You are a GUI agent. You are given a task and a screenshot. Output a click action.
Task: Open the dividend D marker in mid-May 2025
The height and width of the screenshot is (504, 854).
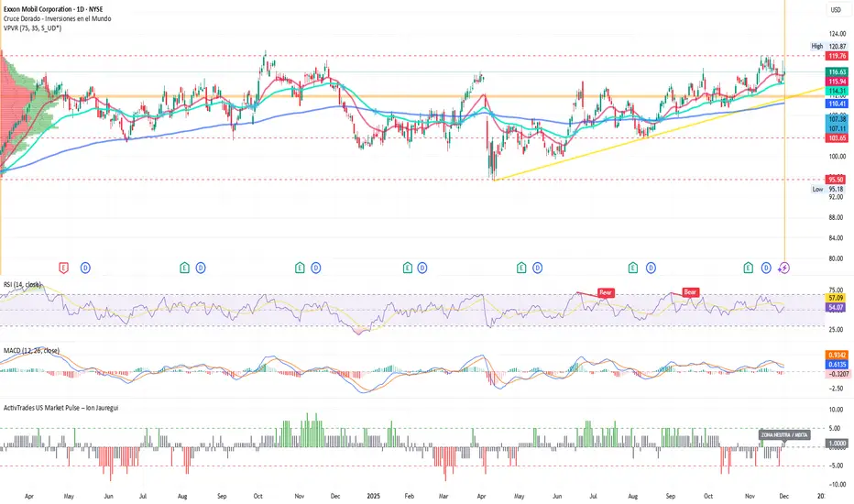[538, 268]
